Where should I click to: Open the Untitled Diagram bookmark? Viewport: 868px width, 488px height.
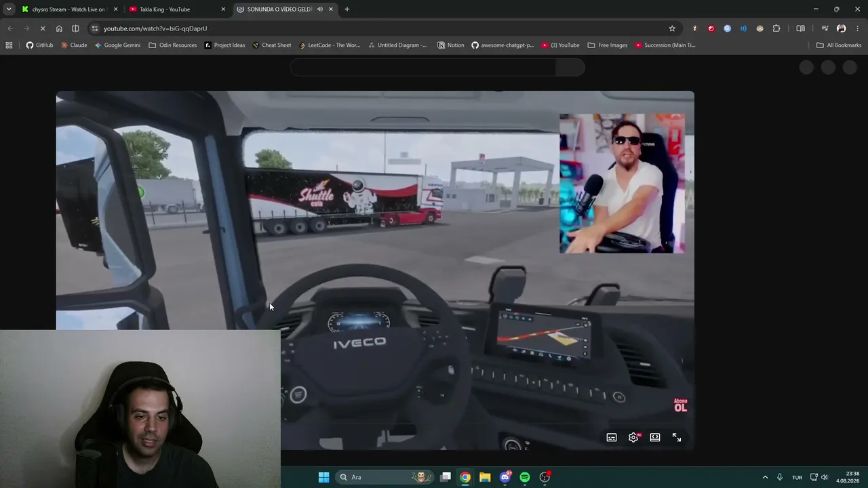(x=397, y=45)
